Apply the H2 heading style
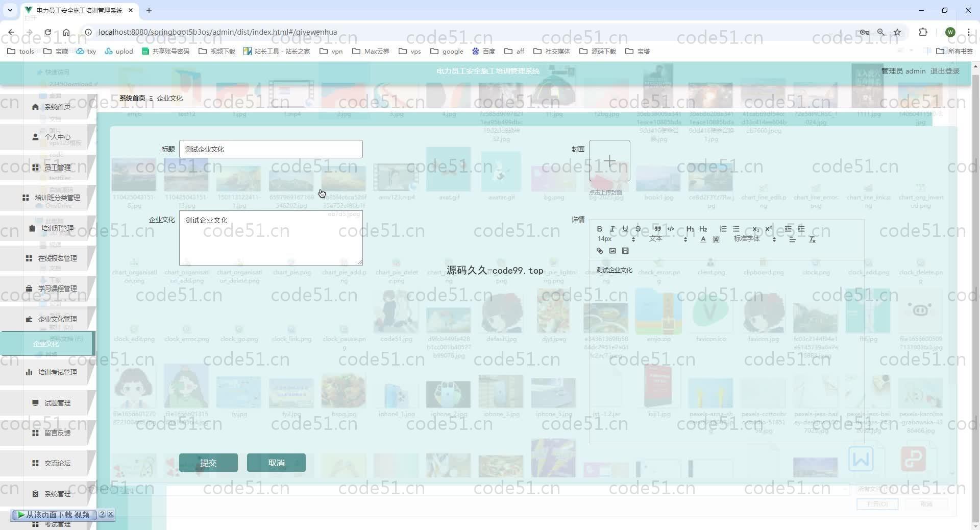 pyautogui.click(x=703, y=229)
